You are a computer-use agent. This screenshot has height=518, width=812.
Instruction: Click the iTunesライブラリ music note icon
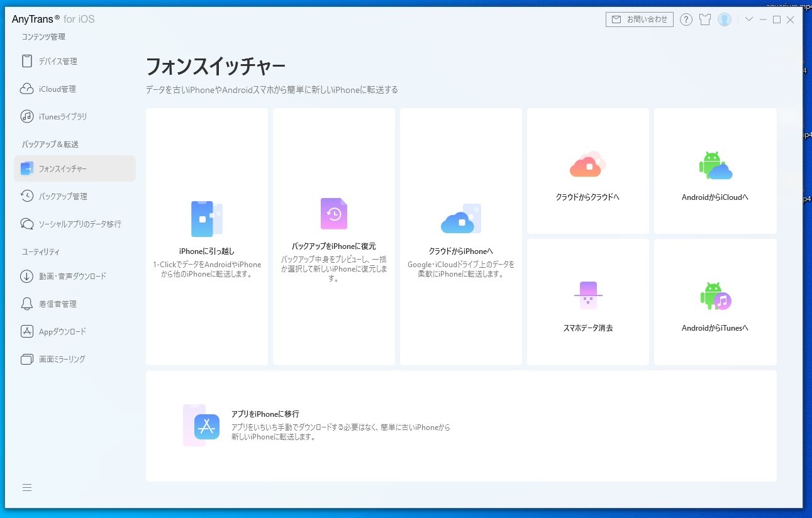tap(26, 116)
